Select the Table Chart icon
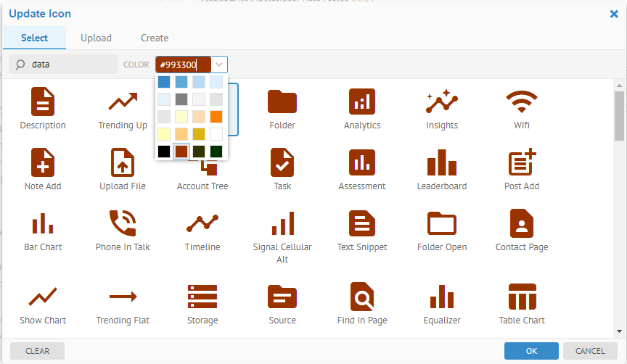Screen dimensions: 627x364 click(x=521, y=297)
